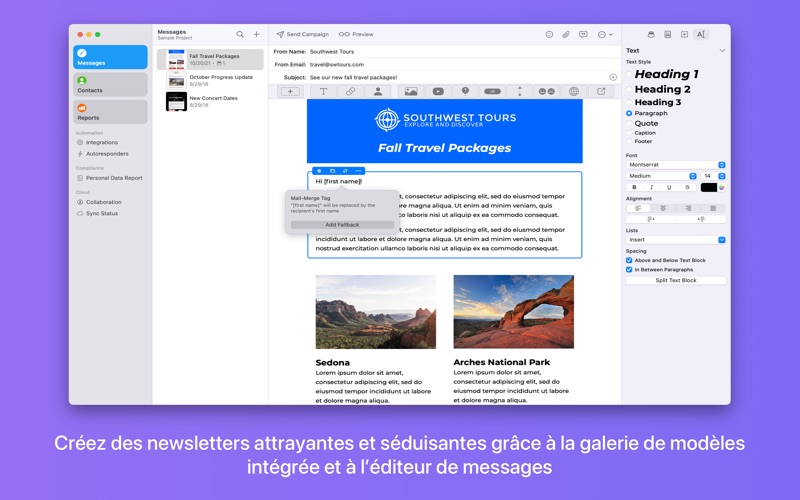Select the Paragraph text style
The image size is (800, 500).
tap(647, 113)
